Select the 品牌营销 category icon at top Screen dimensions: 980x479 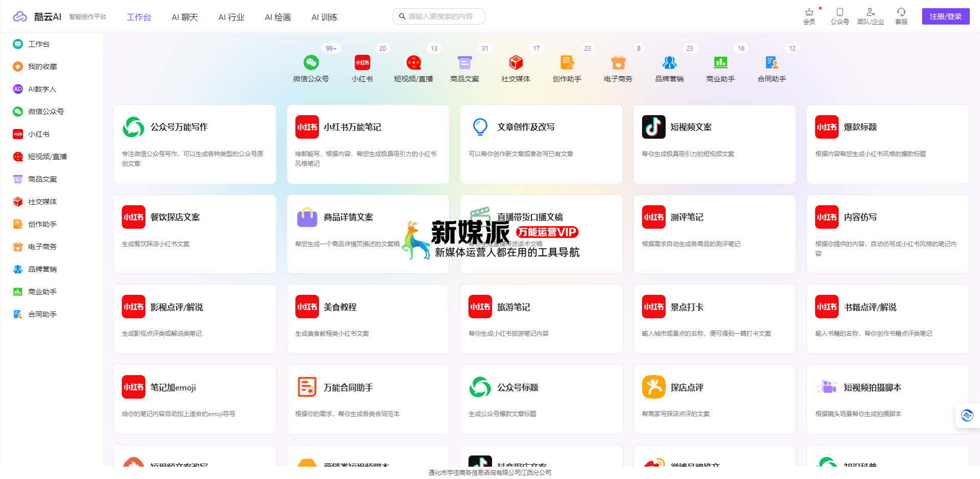(x=669, y=62)
